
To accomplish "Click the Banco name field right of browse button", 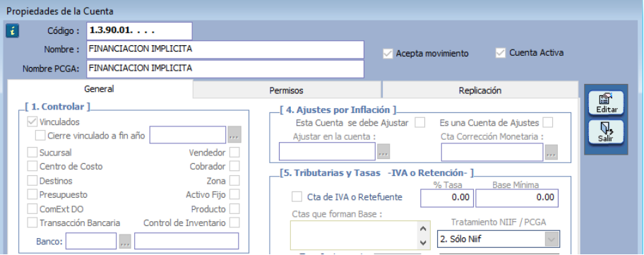I will pyautogui.click(x=186, y=241).
